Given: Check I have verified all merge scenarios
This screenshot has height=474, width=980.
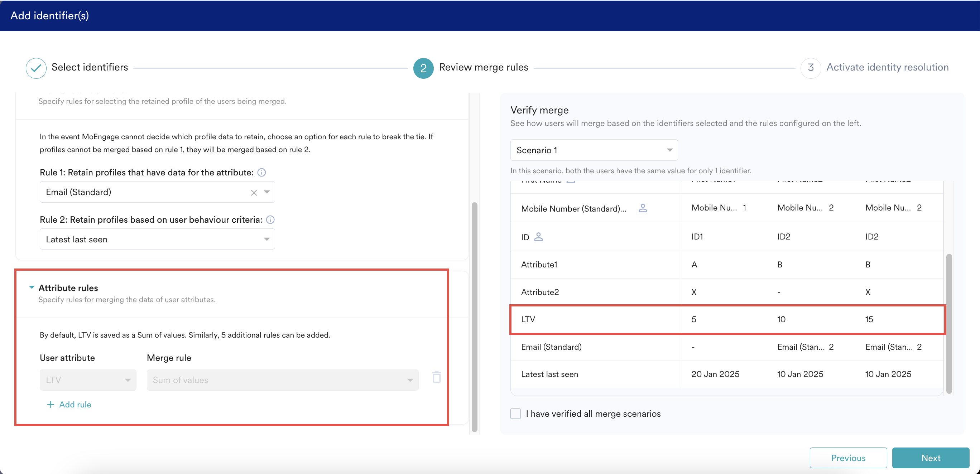Looking at the screenshot, I should (515, 413).
